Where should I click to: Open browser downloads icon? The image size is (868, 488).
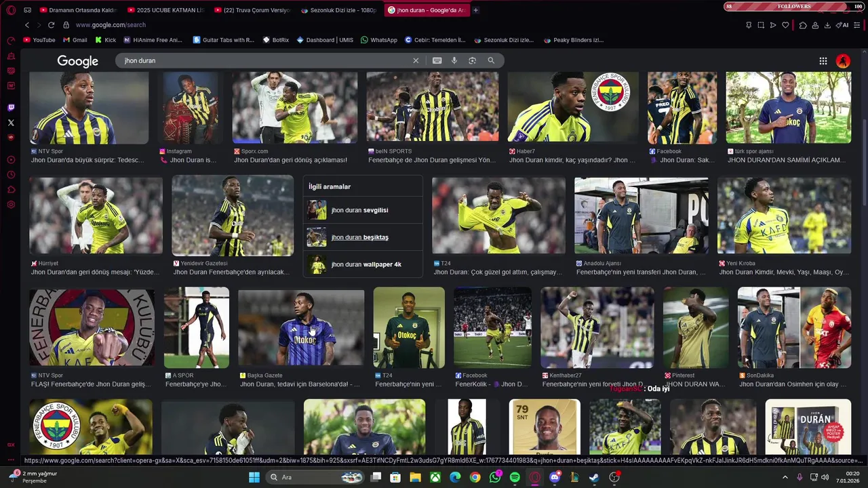click(827, 25)
